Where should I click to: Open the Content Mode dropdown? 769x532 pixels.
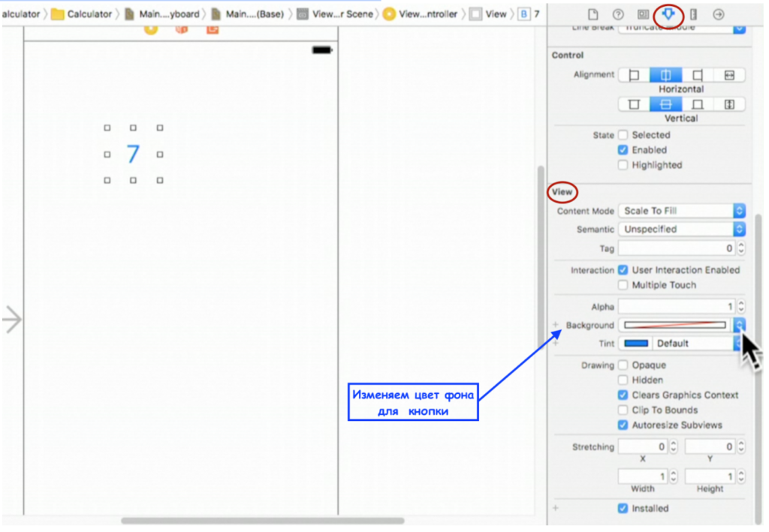680,211
